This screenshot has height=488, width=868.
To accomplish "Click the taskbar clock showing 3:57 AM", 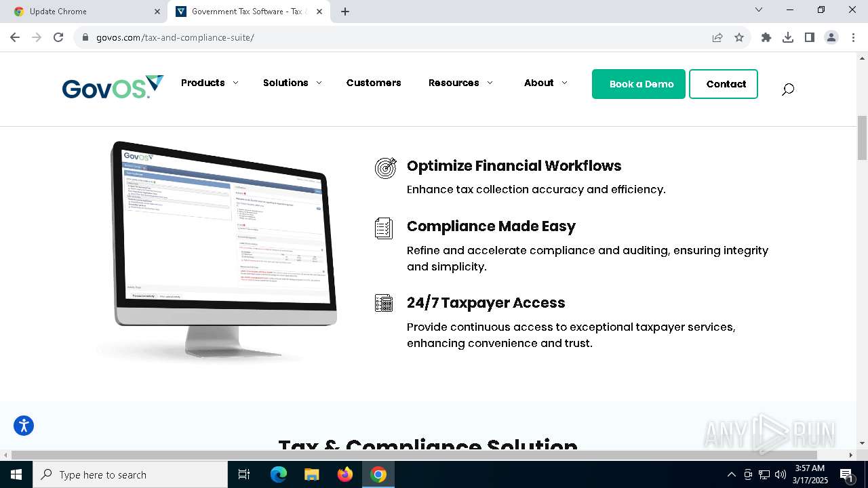I will [810, 474].
